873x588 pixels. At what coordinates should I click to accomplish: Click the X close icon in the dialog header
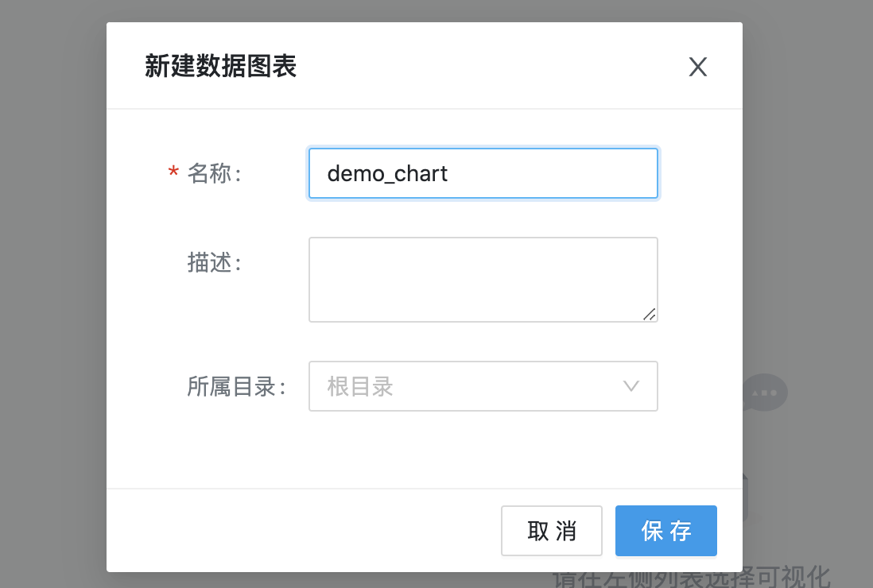pos(697,67)
